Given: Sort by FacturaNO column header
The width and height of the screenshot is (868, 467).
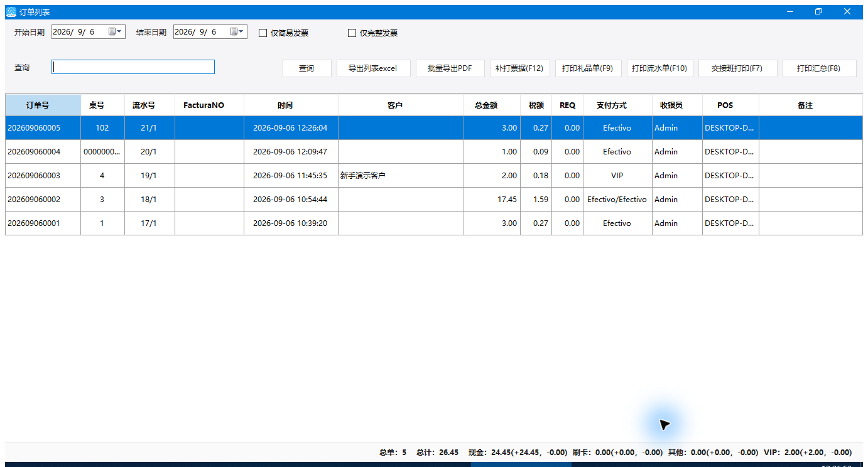Looking at the screenshot, I should click(x=210, y=105).
